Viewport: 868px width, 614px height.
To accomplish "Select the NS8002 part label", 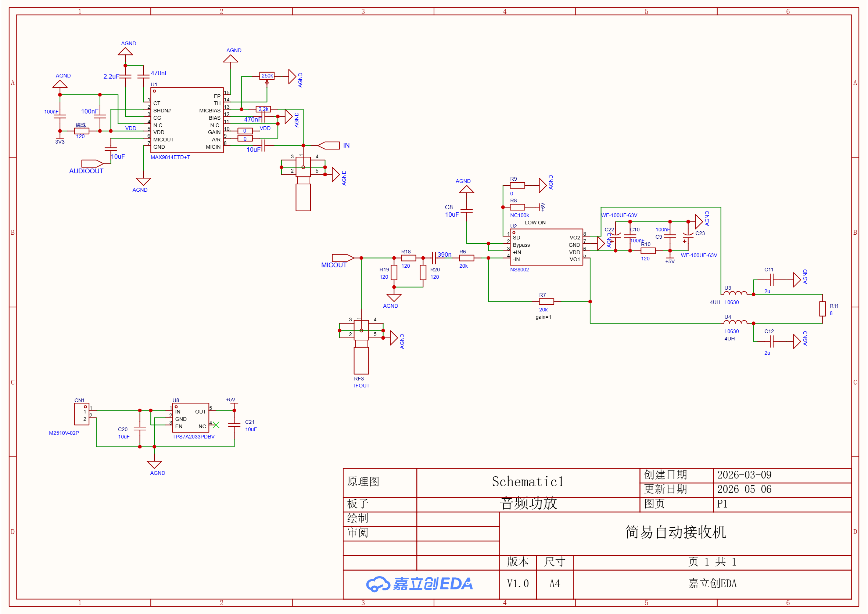I will (520, 270).
